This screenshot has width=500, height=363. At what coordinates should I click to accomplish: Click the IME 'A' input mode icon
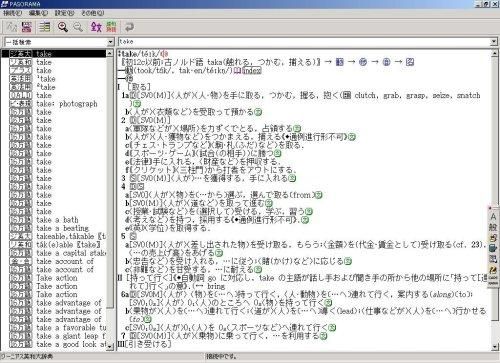(493, 217)
